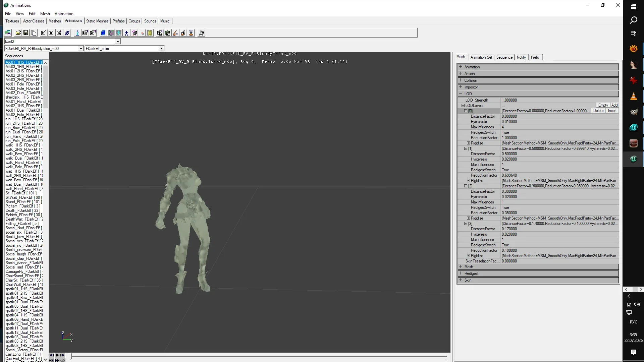
Task: Toggle the reference pose figure icon
Action: click(x=126, y=33)
